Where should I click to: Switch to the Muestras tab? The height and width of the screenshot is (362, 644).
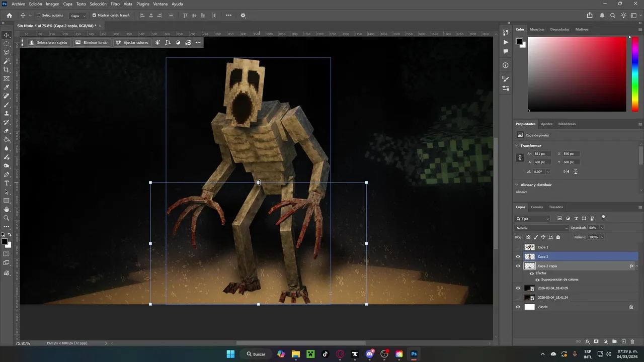point(537,29)
